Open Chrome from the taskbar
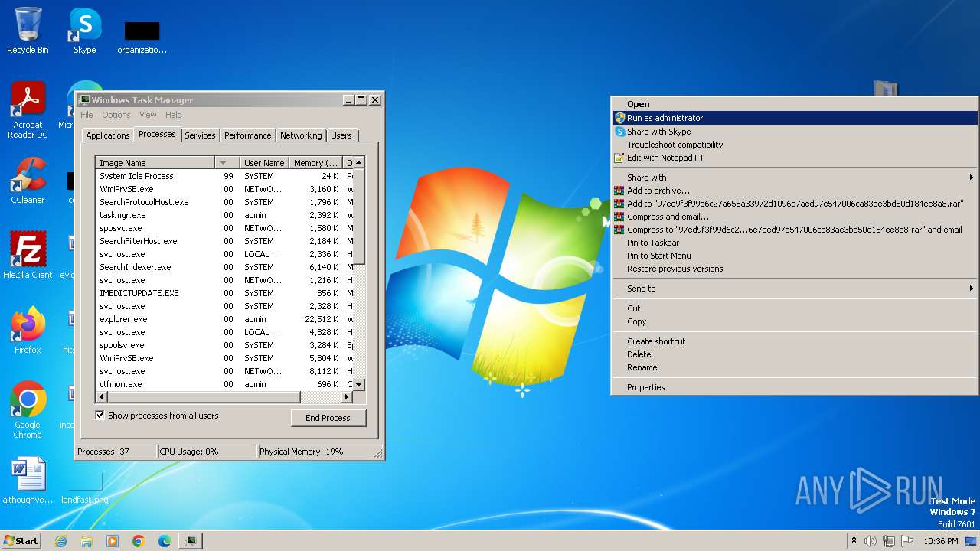This screenshot has height=551, width=980. click(x=139, y=541)
